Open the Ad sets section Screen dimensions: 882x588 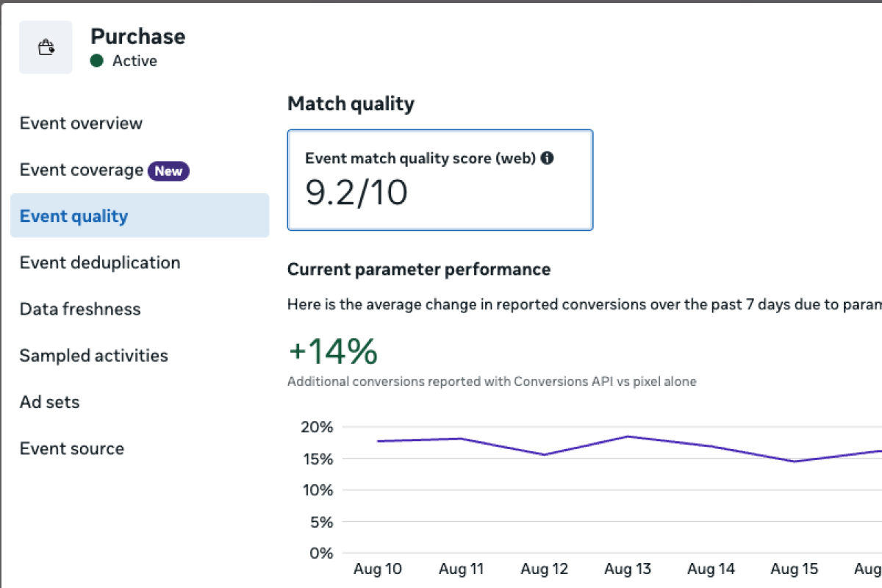coord(49,402)
